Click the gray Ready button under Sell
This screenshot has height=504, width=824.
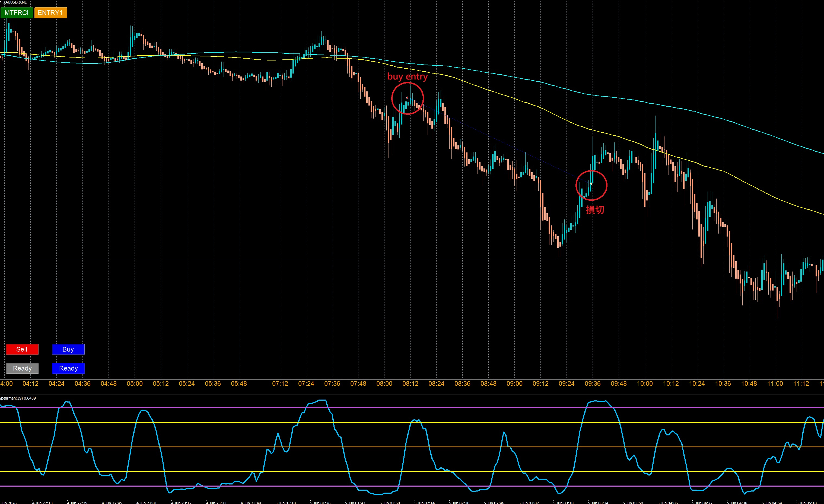pos(22,368)
